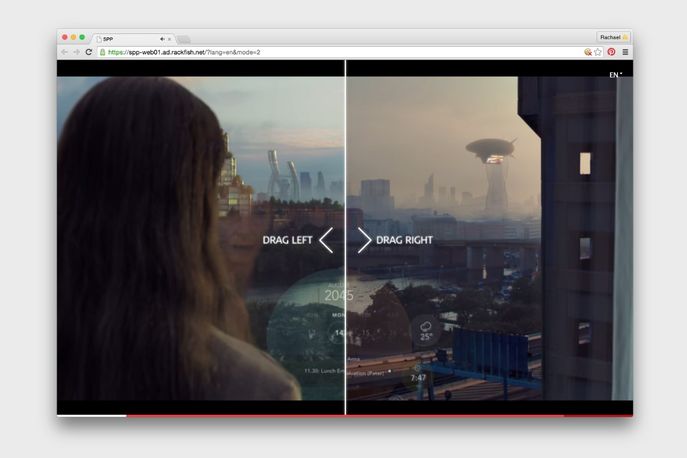This screenshot has width=687, height=458.
Task: Click the left chevron arrow beside DRAG LEFT
Action: [x=326, y=240]
